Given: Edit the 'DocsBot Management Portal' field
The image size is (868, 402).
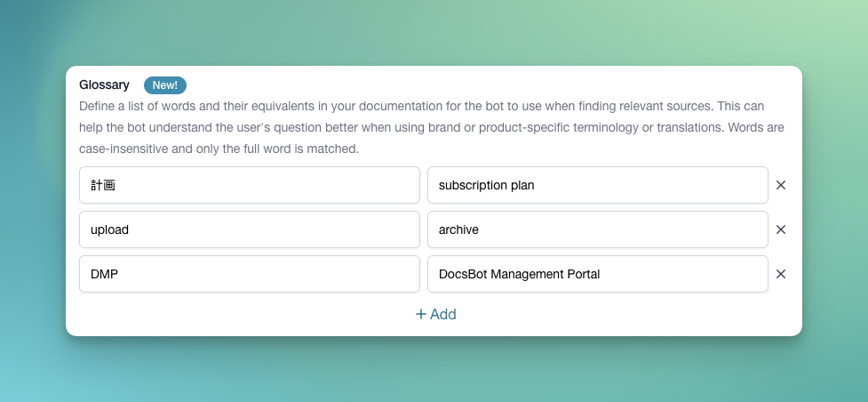Looking at the screenshot, I should coord(597,274).
